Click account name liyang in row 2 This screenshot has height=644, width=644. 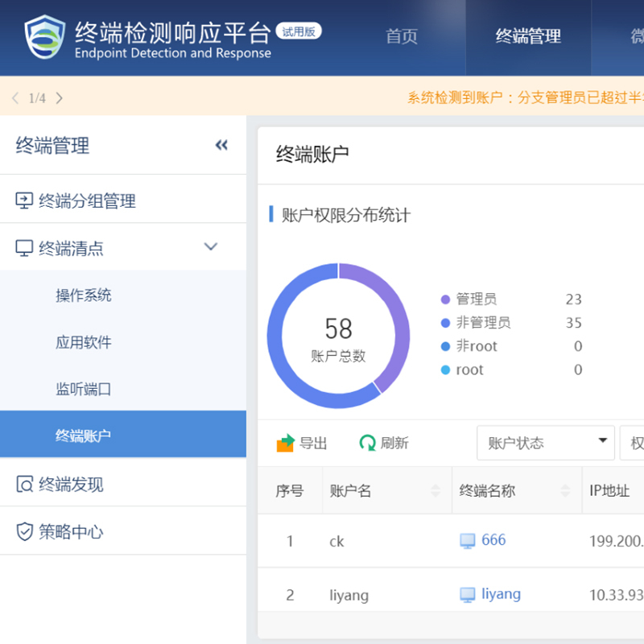pos(349,595)
